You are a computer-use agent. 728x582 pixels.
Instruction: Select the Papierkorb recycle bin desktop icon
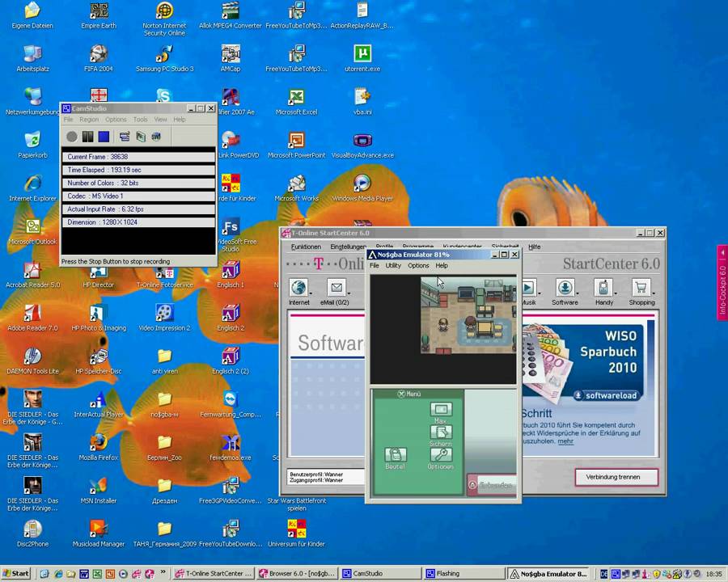click(32, 145)
